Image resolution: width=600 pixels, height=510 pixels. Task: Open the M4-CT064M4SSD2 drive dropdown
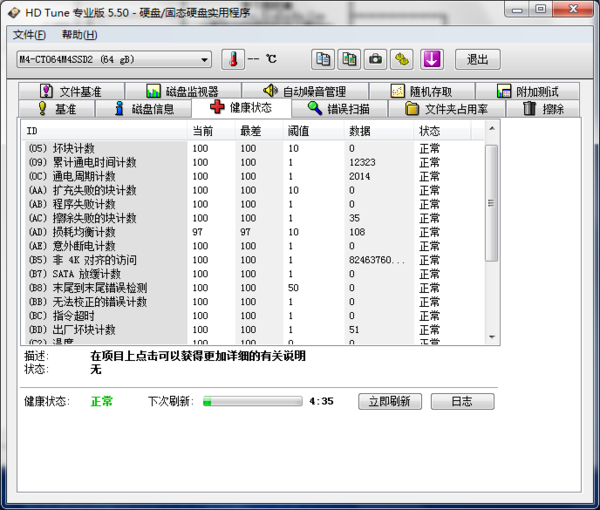(x=114, y=59)
